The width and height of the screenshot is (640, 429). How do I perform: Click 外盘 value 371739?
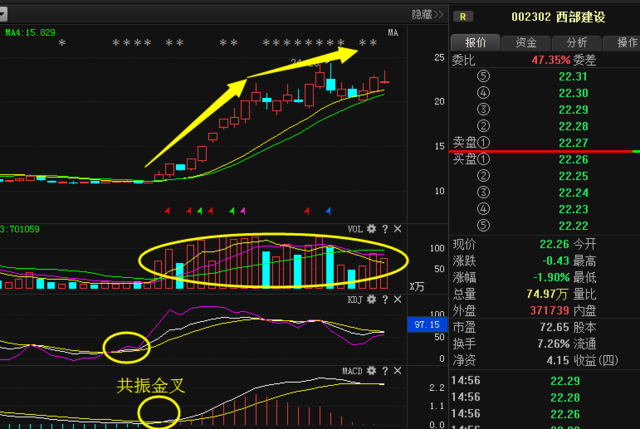549,311
